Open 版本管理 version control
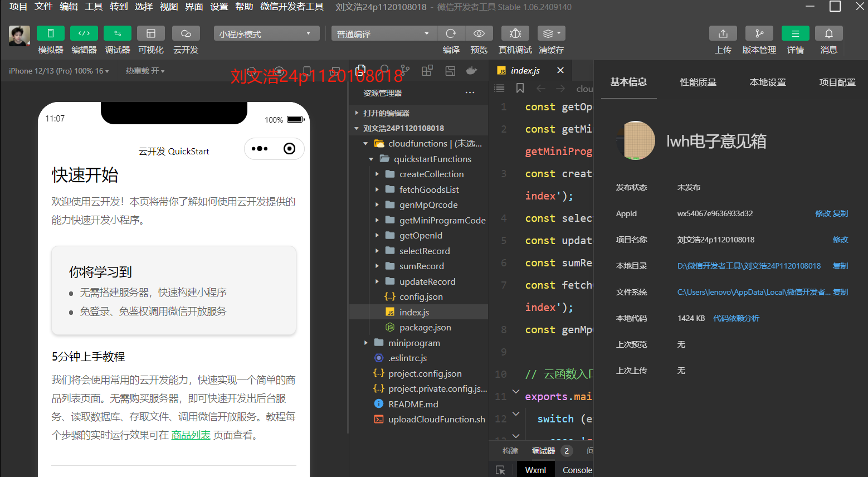This screenshot has height=477, width=868. 759,33
